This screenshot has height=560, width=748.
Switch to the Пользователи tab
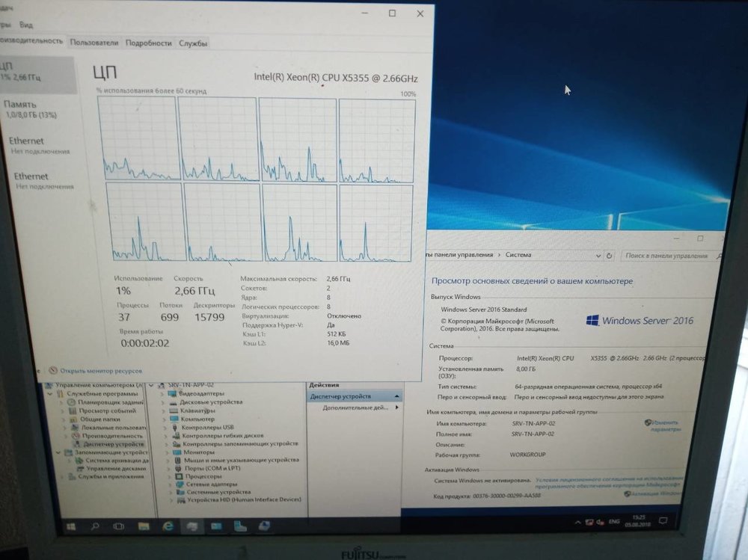tap(94, 43)
